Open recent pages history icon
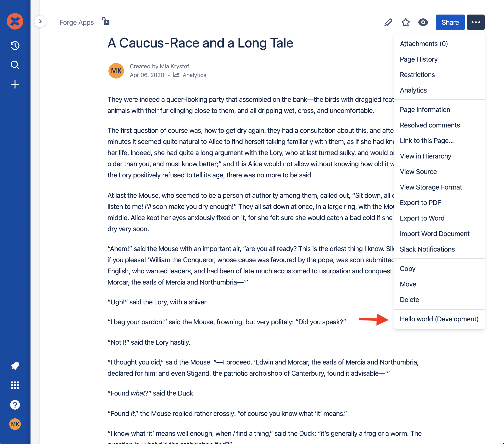Image resolution: width=504 pixels, height=444 pixels. coord(15,46)
